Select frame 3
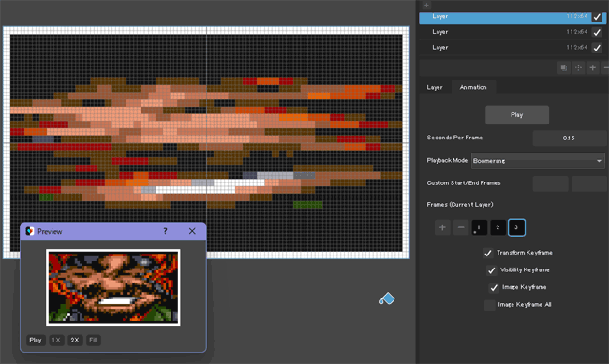Screen dimensions: 609x364 516,227
